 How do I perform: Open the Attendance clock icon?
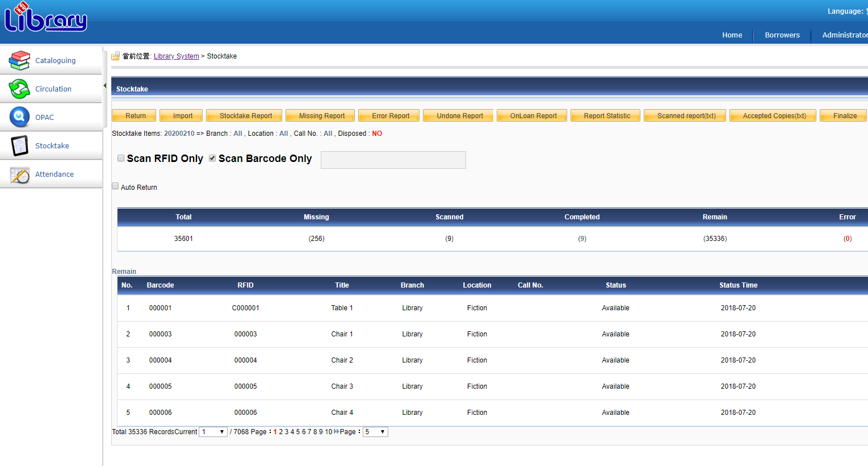(x=19, y=174)
